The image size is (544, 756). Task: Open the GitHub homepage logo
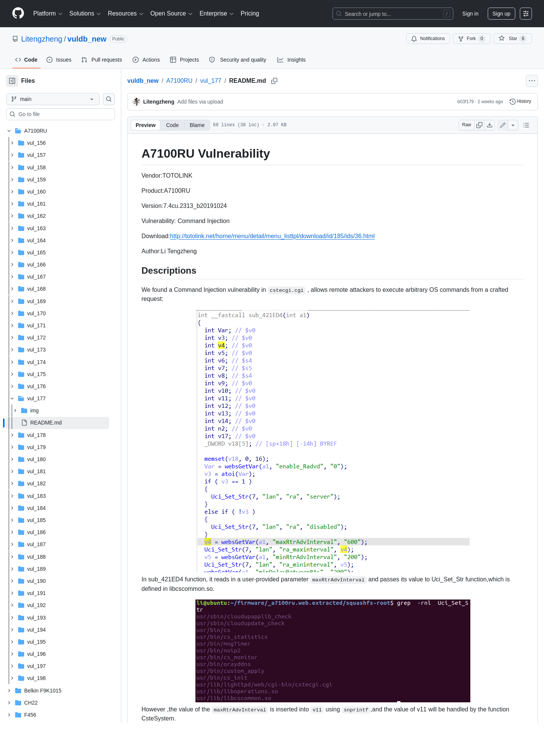coord(18,14)
